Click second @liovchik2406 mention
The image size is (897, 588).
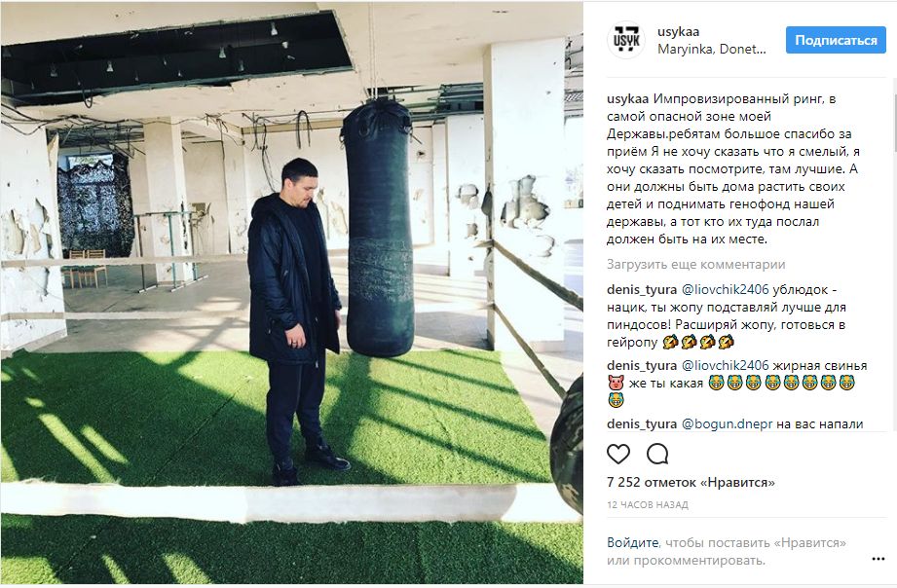pyautogui.click(x=726, y=365)
